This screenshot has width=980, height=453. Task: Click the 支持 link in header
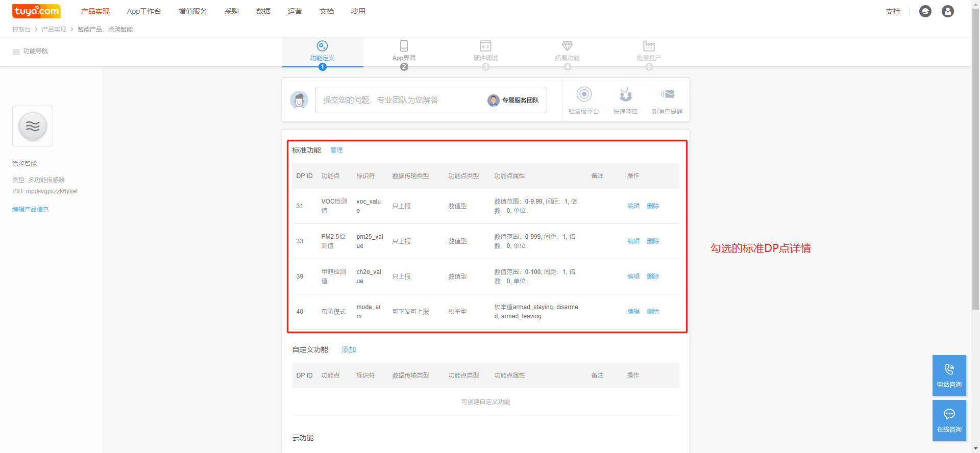(893, 11)
